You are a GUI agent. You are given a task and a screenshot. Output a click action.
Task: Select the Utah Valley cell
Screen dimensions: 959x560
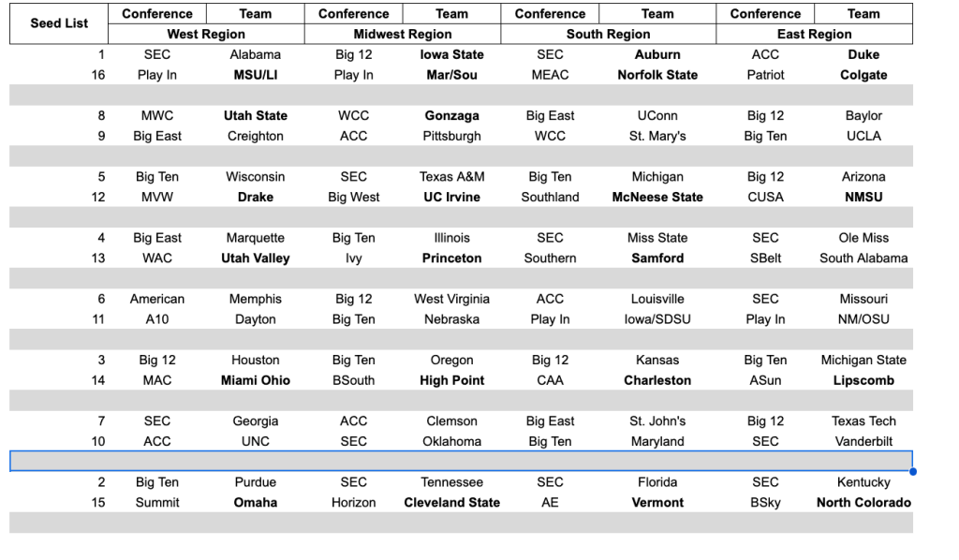256,258
